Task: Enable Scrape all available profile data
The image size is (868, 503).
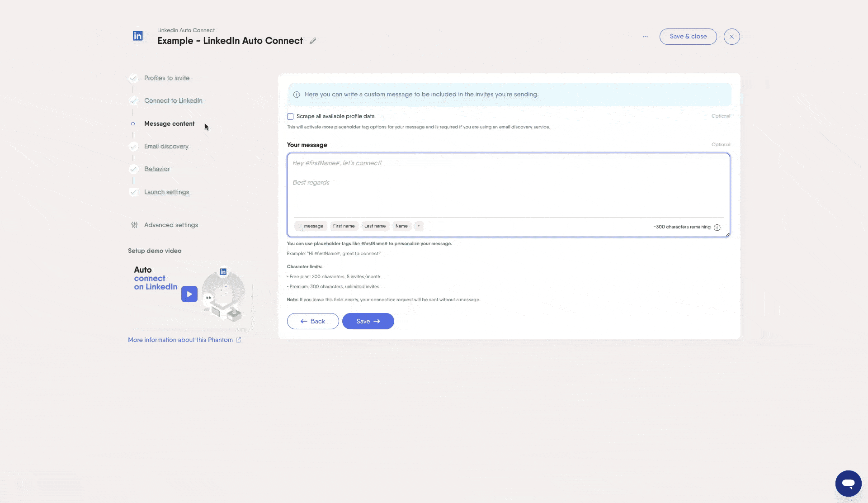Action: 290,116
